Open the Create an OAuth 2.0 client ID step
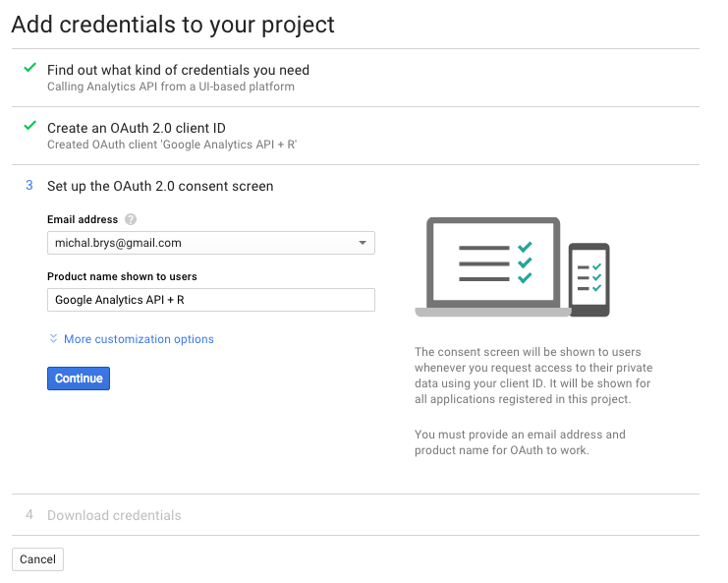 [137, 128]
